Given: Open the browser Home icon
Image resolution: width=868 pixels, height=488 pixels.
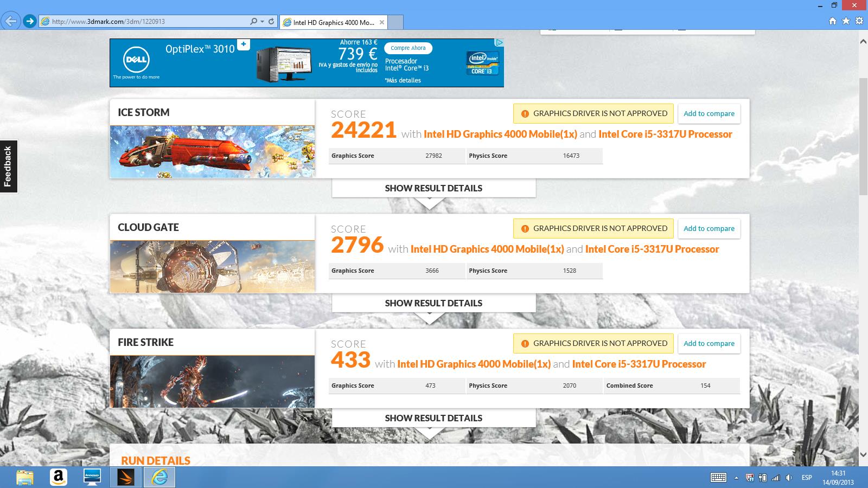Looking at the screenshot, I should [x=833, y=21].
